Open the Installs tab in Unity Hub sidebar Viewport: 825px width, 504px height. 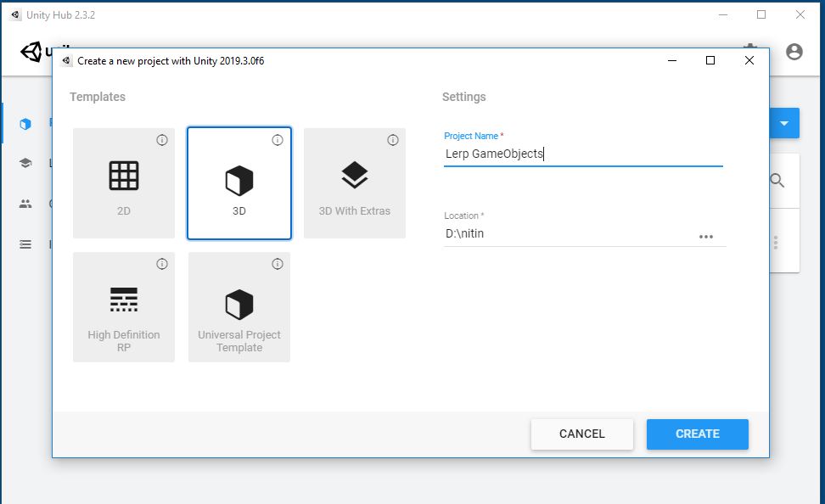click(x=25, y=244)
